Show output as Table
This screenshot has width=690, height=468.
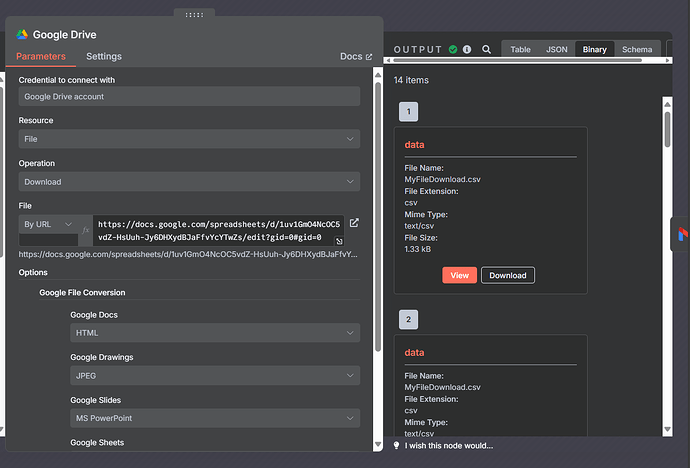(x=520, y=49)
